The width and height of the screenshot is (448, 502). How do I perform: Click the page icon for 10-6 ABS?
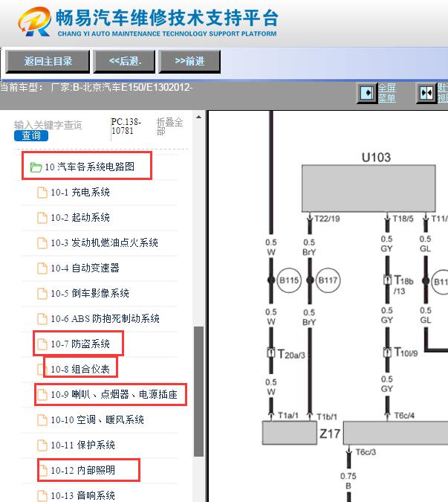(42, 319)
